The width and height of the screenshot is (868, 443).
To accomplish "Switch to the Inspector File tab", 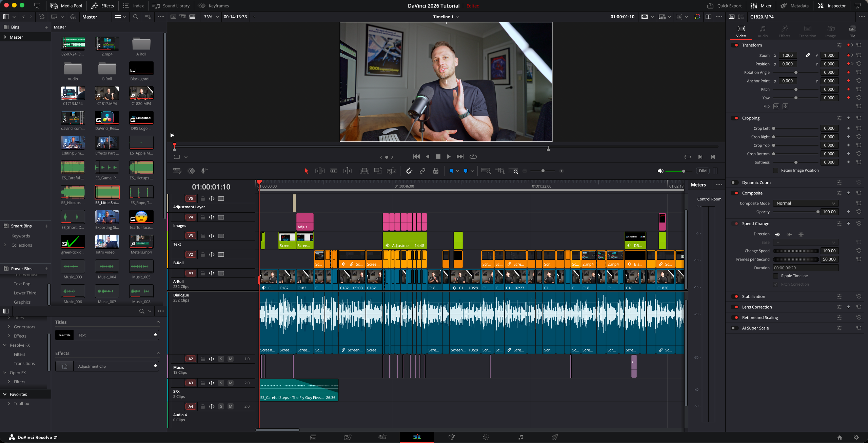I will 852,32.
